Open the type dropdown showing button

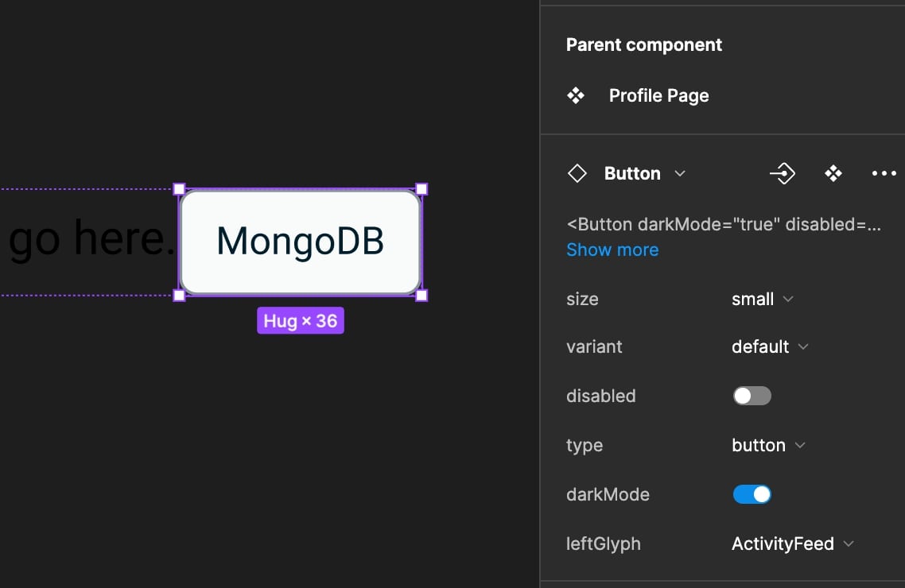point(767,446)
